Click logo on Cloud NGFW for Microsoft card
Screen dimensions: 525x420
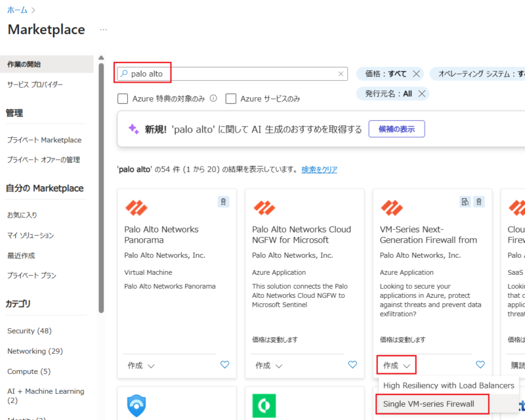[x=264, y=207]
